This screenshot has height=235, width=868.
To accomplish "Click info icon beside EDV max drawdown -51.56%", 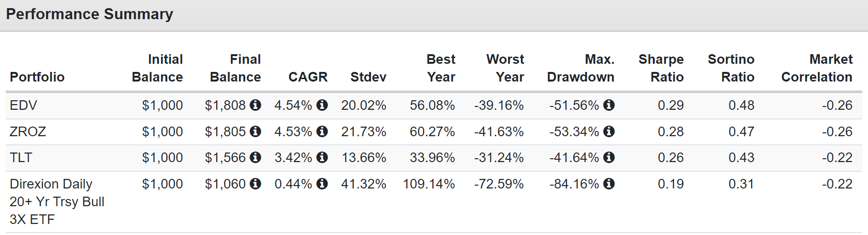I will (609, 105).
